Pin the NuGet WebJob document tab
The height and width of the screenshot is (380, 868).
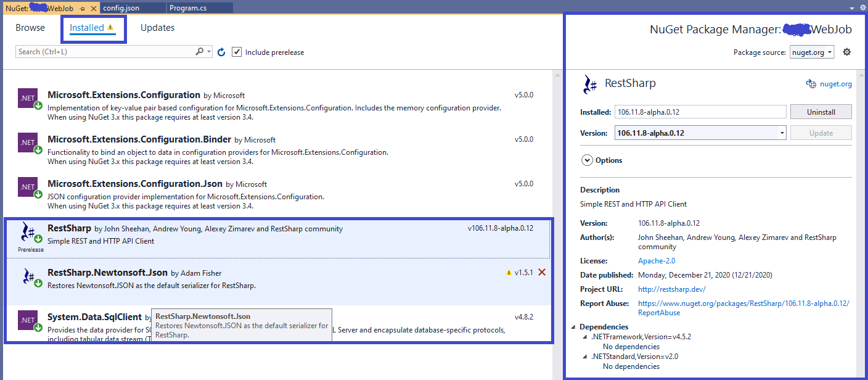point(82,7)
